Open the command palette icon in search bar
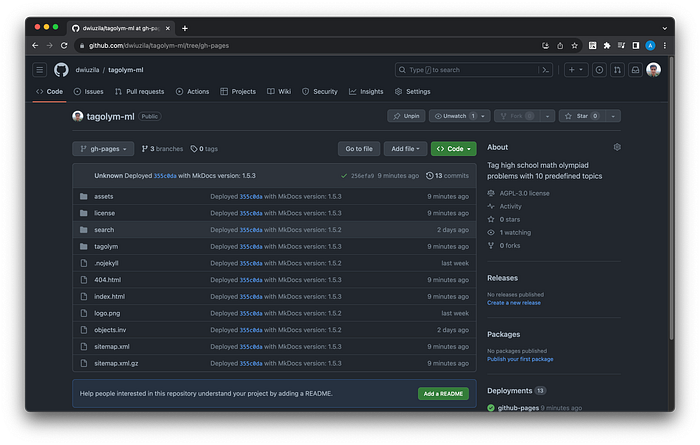 [545, 70]
